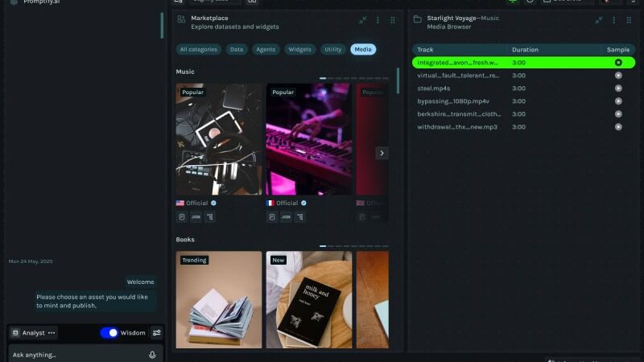Click the chat panel vertical scrollbar
644x362 pixels.
point(163,26)
